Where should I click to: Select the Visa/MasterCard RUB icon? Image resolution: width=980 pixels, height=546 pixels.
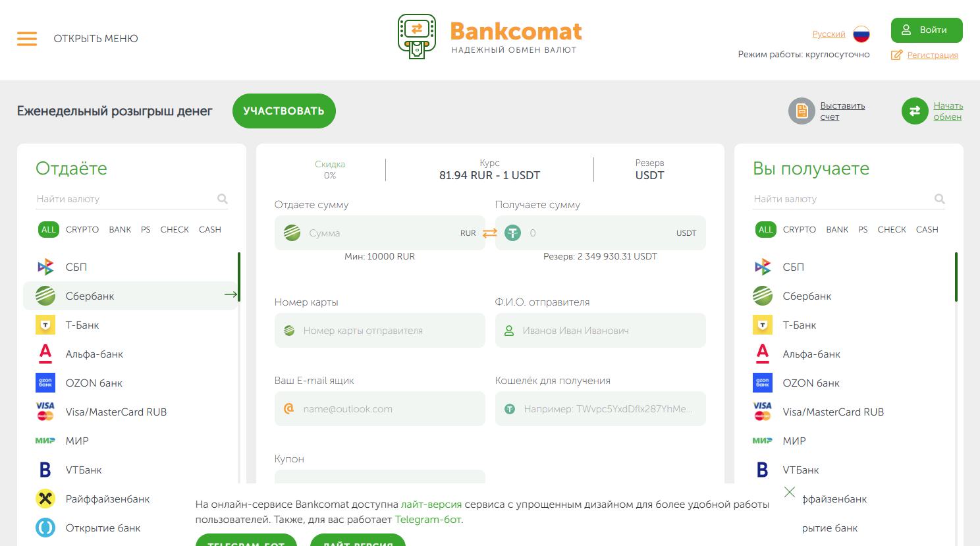[45, 412]
